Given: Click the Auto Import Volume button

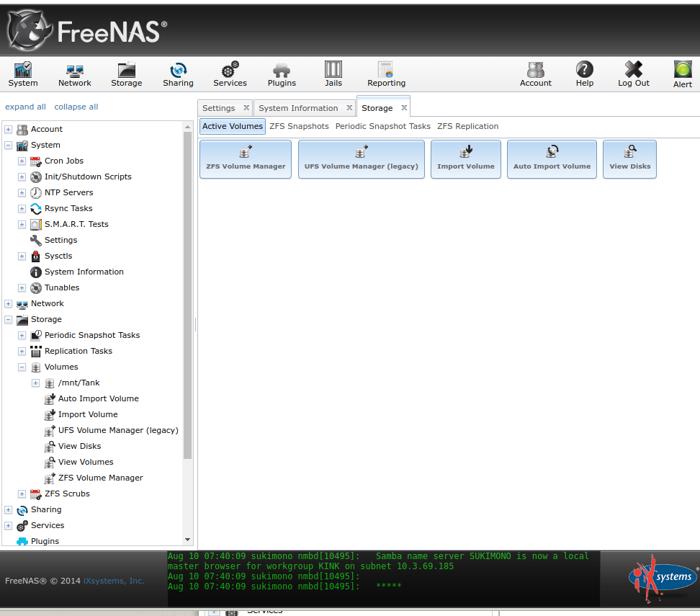Looking at the screenshot, I should pyautogui.click(x=552, y=159).
